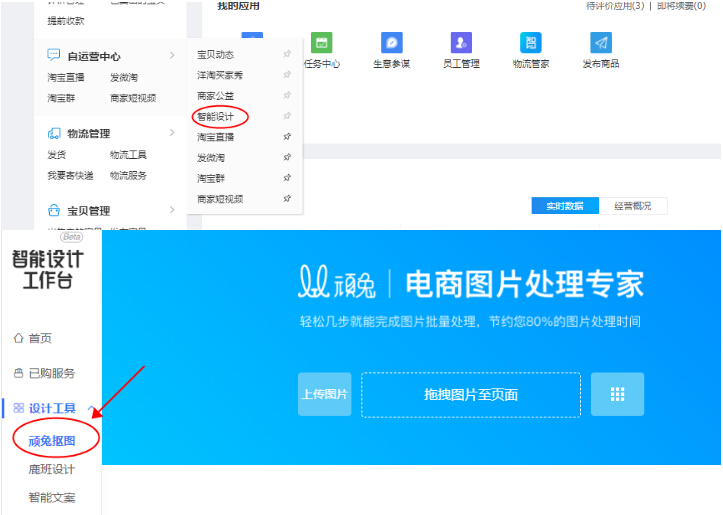Image resolution: width=723 pixels, height=515 pixels.
Task: Open the 任务中心 app icon
Action: tap(321, 43)
